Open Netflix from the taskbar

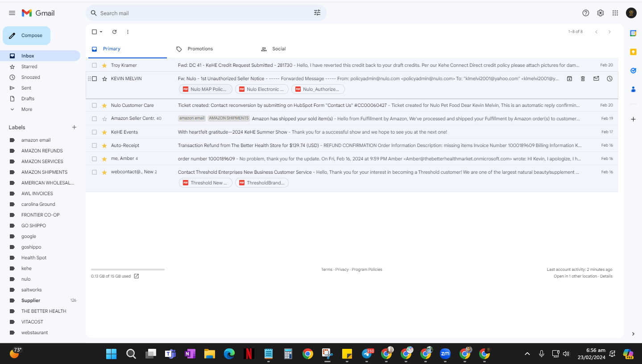[249, 354]
